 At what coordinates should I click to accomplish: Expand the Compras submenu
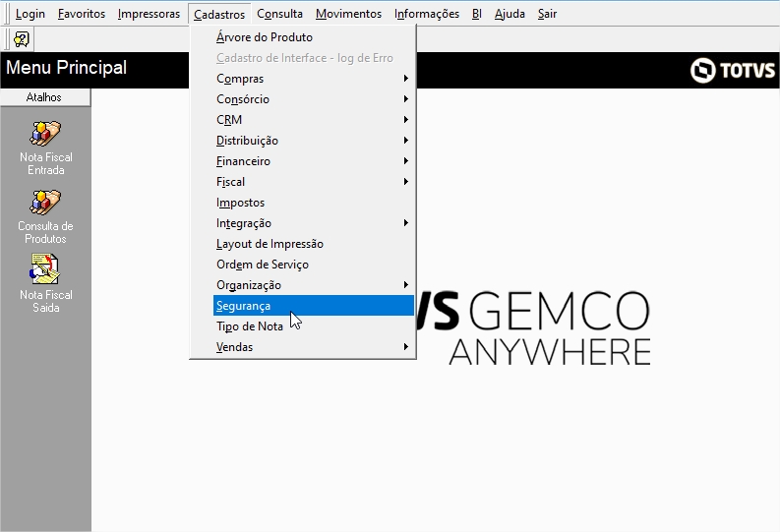(314, 79)
